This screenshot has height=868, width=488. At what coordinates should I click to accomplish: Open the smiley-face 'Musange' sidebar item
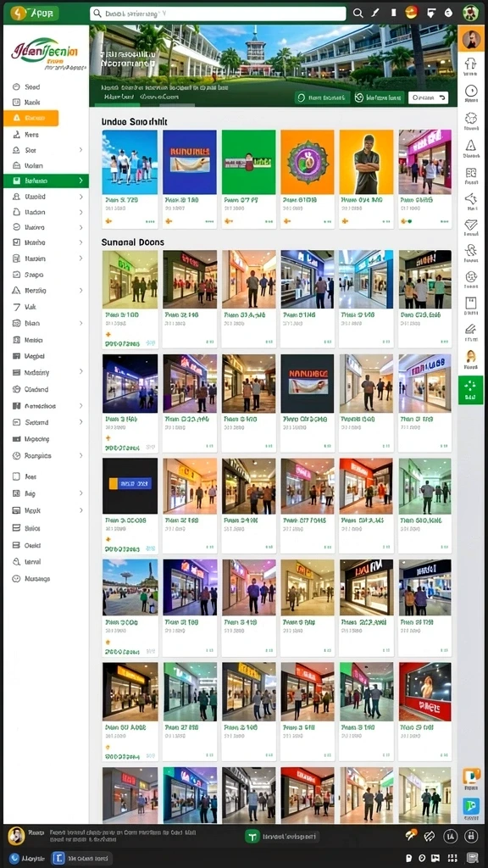coord(31,578)
